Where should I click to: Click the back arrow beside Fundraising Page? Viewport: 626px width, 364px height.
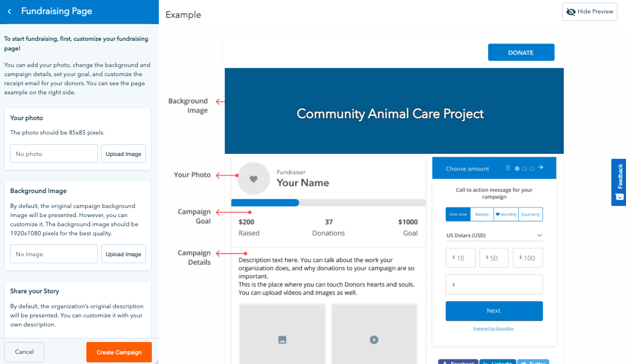(9, 11)
